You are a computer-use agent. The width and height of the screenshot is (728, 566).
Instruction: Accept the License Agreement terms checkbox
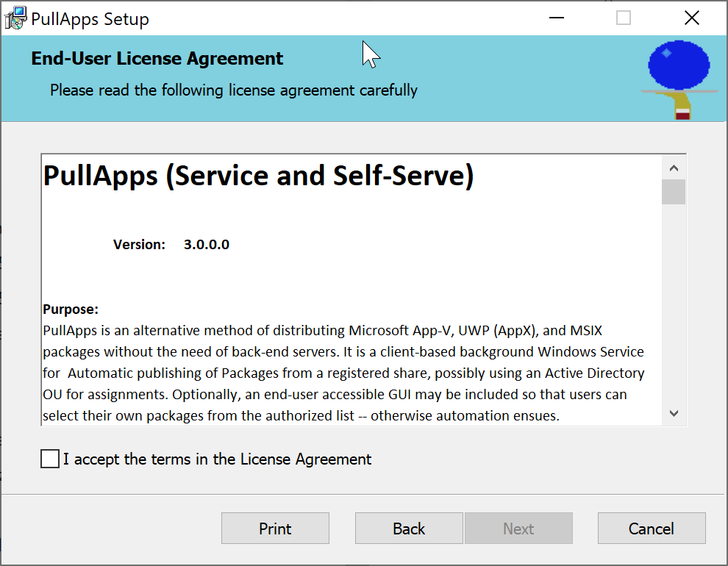coord(50,459)
